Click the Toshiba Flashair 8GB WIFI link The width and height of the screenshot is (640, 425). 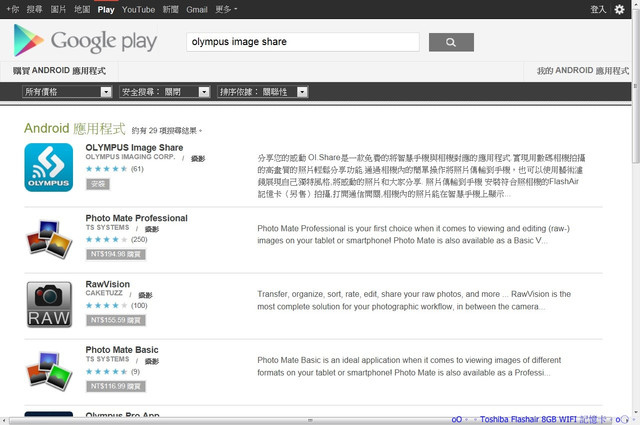click(529, 419)
